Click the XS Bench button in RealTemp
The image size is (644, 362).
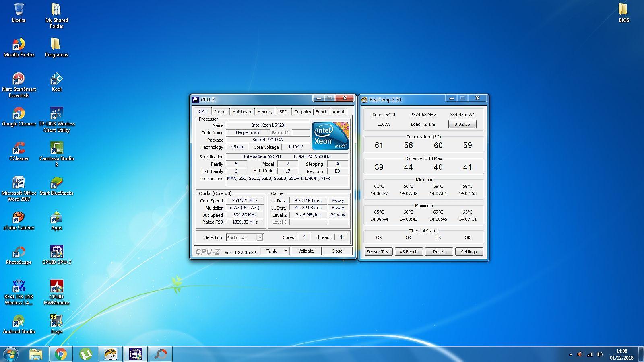pos(409,252)
